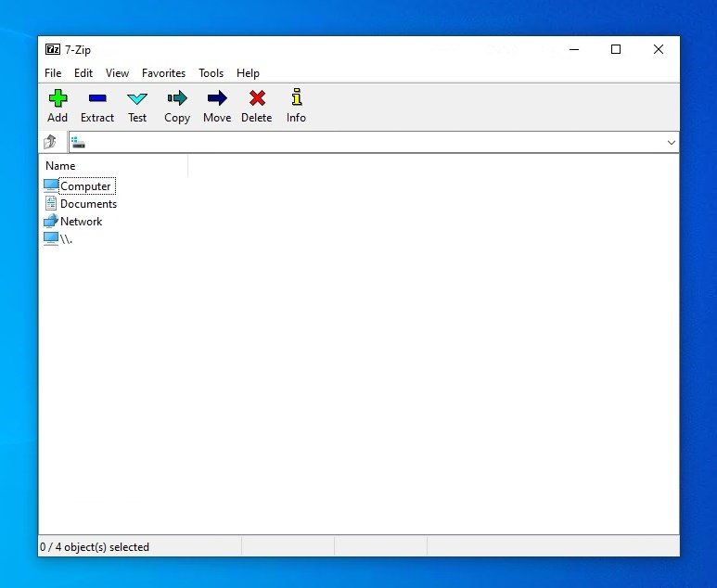Close the 7-Zip window
Image resolution: width=717 pixels, height=588 pixels.
point(658,49)
